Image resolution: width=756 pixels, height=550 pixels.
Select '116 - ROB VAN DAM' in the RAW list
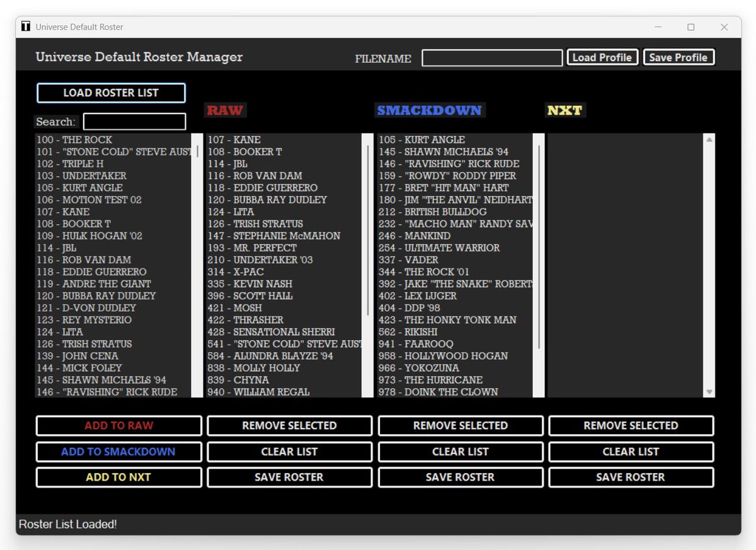point(284,176)
